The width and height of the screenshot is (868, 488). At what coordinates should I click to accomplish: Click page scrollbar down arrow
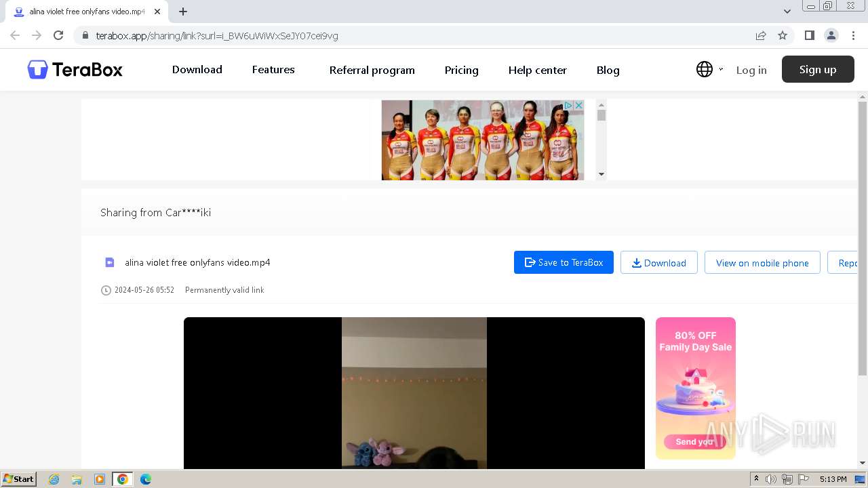coord(863,464)
